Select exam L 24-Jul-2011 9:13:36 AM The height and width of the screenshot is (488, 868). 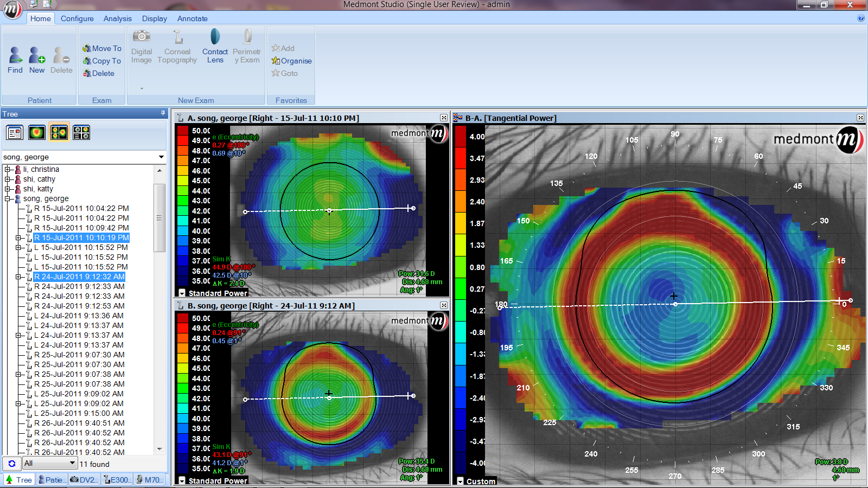pos(79,316)
